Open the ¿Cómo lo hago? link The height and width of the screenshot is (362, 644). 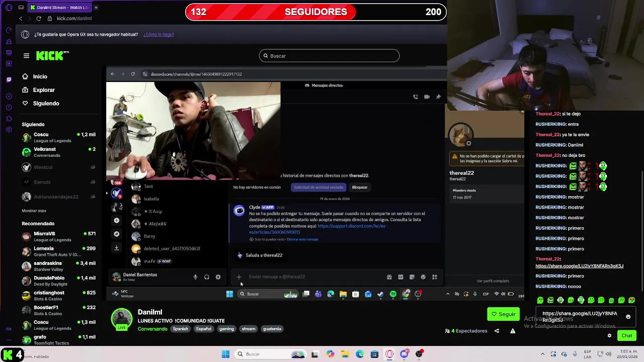pyautogui.click(x=158, y=34)
